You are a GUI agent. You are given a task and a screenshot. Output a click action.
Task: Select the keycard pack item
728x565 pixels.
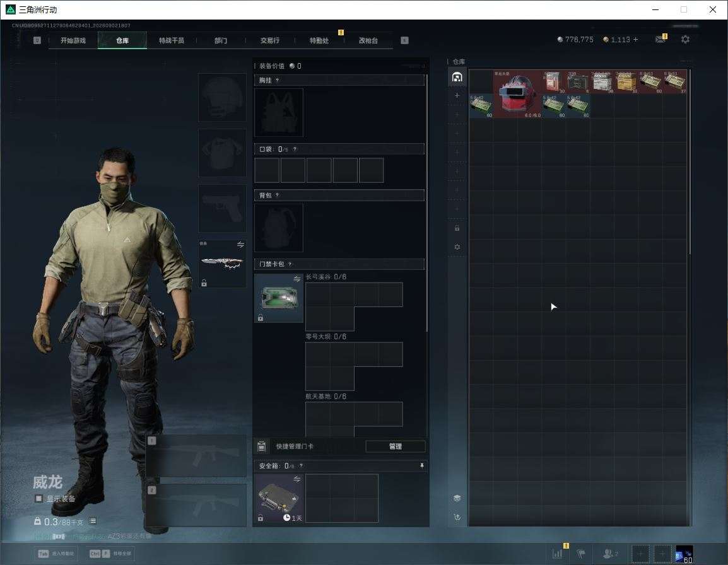pos(279,298)
